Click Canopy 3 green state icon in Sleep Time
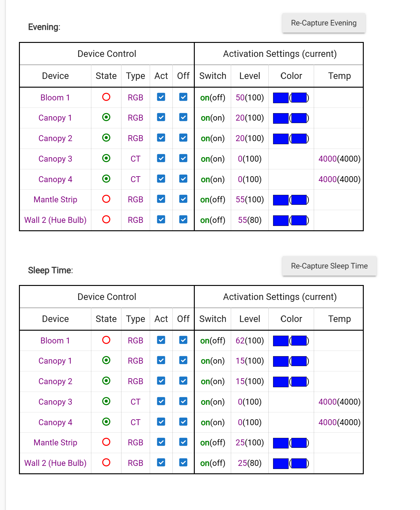 point(106,402)
